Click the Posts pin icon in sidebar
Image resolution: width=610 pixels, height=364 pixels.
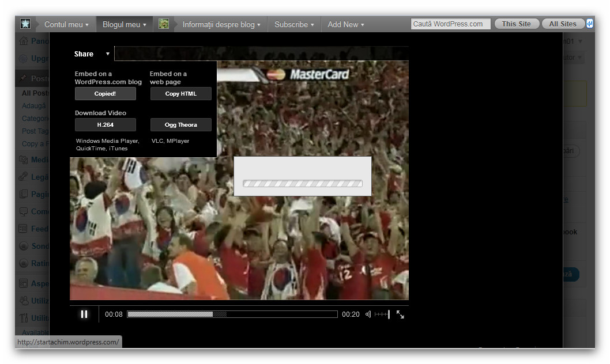[24, 78]
